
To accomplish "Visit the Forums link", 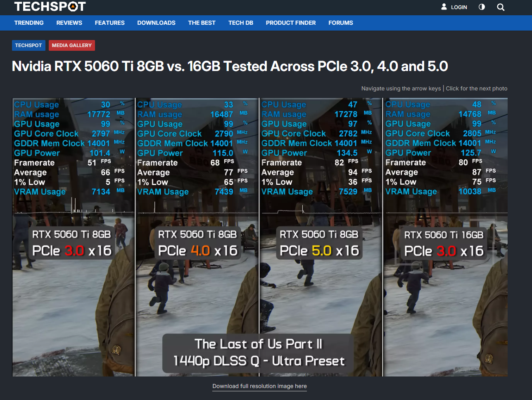I will tap(341, 23).
